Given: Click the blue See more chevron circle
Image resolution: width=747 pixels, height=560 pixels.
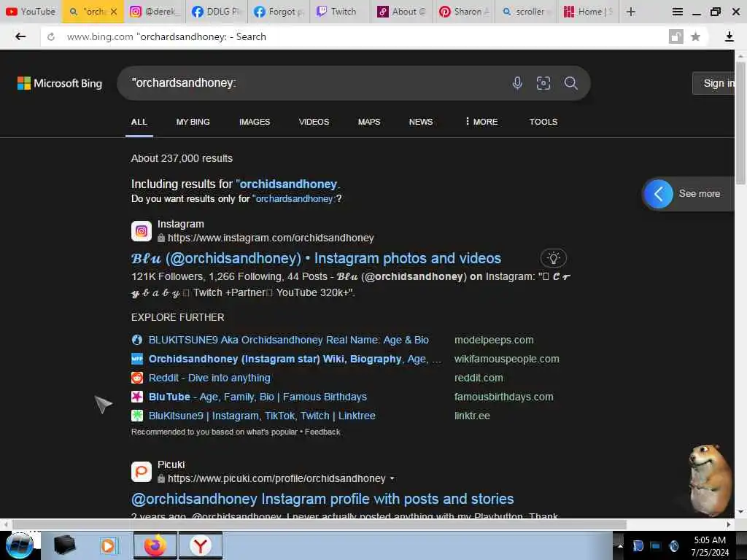Looking at the screenshot, I should click(x=658, y=194).
